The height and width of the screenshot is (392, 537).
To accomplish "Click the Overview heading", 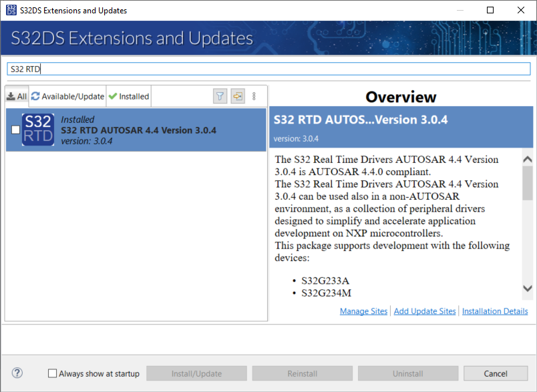I will tap(401, 97).
